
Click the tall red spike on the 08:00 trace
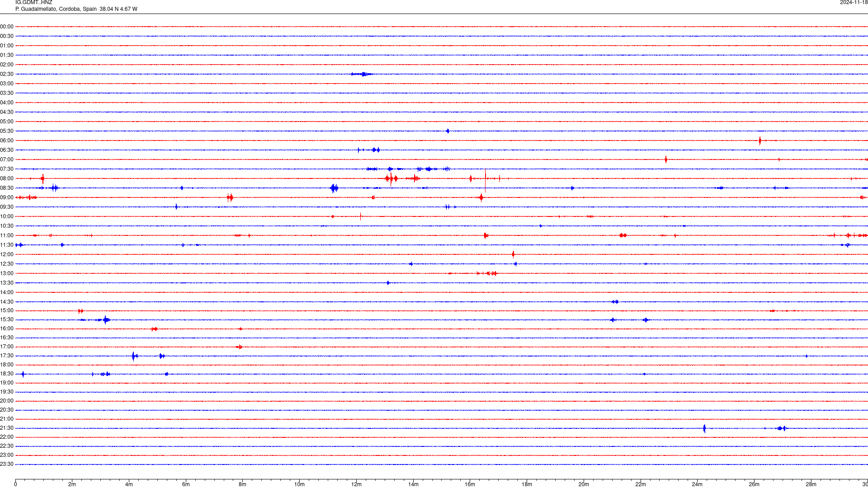tap(486, 180)
